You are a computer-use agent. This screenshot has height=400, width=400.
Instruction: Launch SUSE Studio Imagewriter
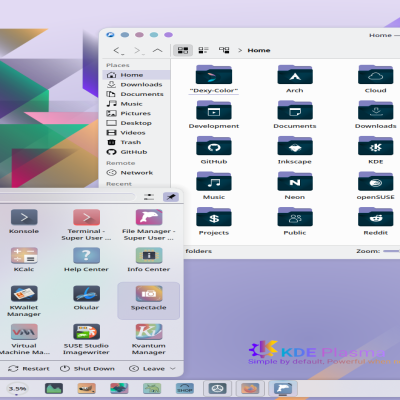86,339
